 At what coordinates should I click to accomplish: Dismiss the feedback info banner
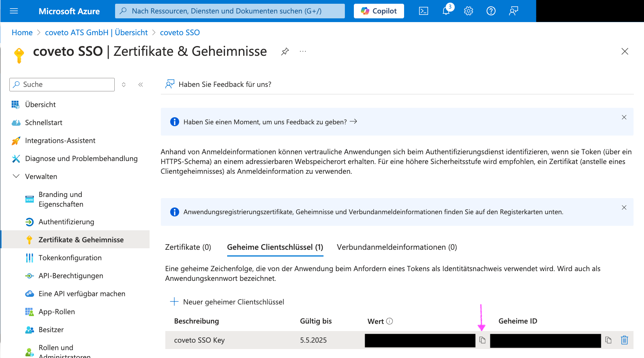624,117
